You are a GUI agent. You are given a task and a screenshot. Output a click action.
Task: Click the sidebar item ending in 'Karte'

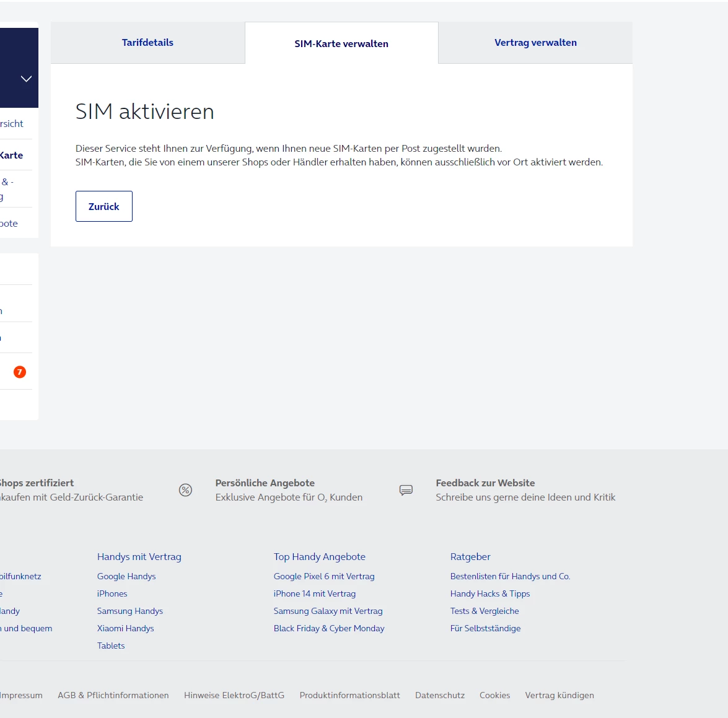point(12,155)
